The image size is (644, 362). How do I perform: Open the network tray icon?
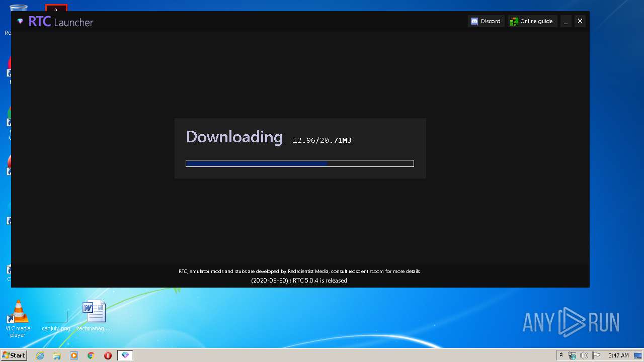point(572,355)
